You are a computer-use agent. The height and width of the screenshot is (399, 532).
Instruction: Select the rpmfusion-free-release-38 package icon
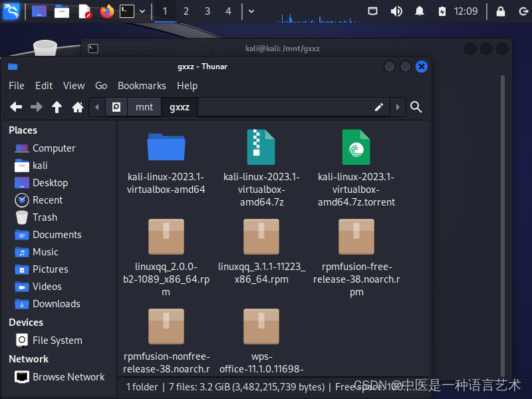pyautogui.click(x=356, y=237)
